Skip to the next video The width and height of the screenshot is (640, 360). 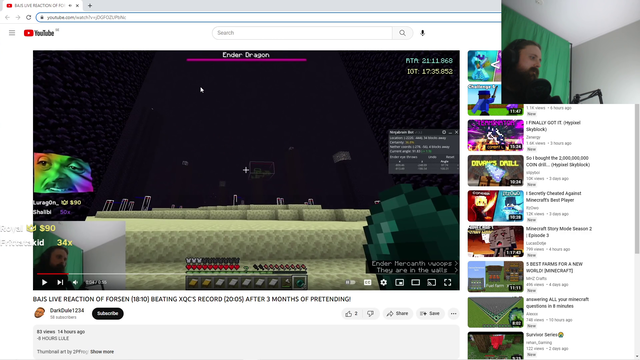tap(60, 282)
